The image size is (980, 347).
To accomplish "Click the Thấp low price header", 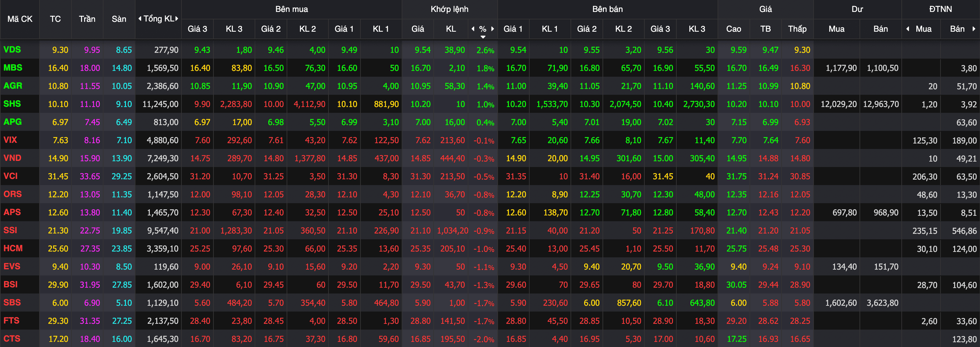I will pos(797,29).
